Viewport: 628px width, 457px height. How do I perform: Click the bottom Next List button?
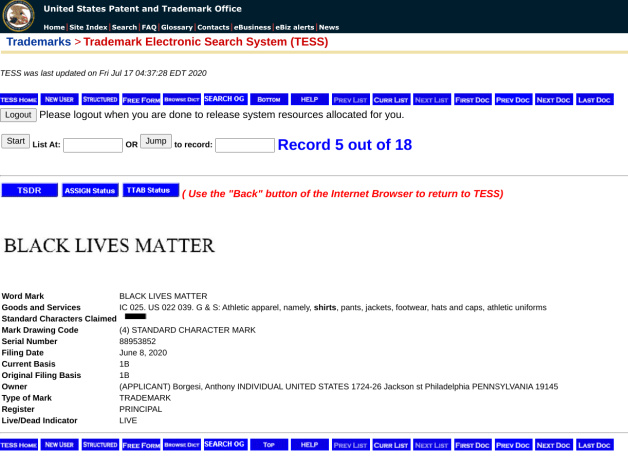pyautogui.click(x=432, y=445)
